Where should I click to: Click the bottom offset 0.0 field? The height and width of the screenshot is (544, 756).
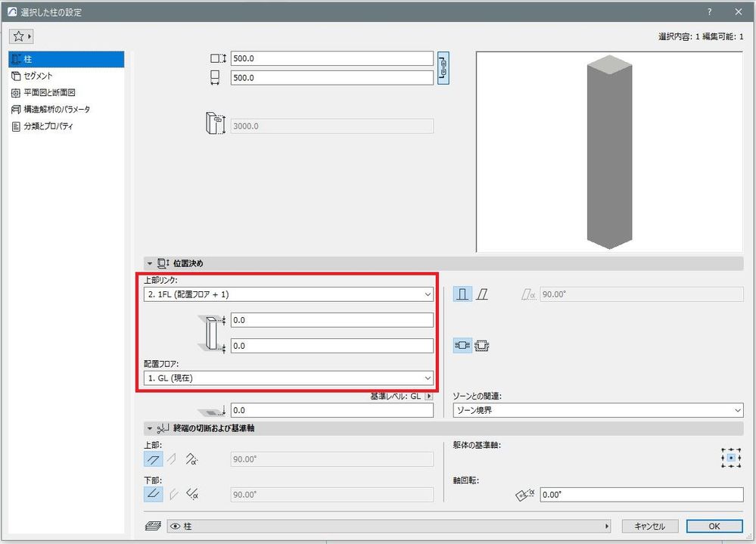(331, 346)
